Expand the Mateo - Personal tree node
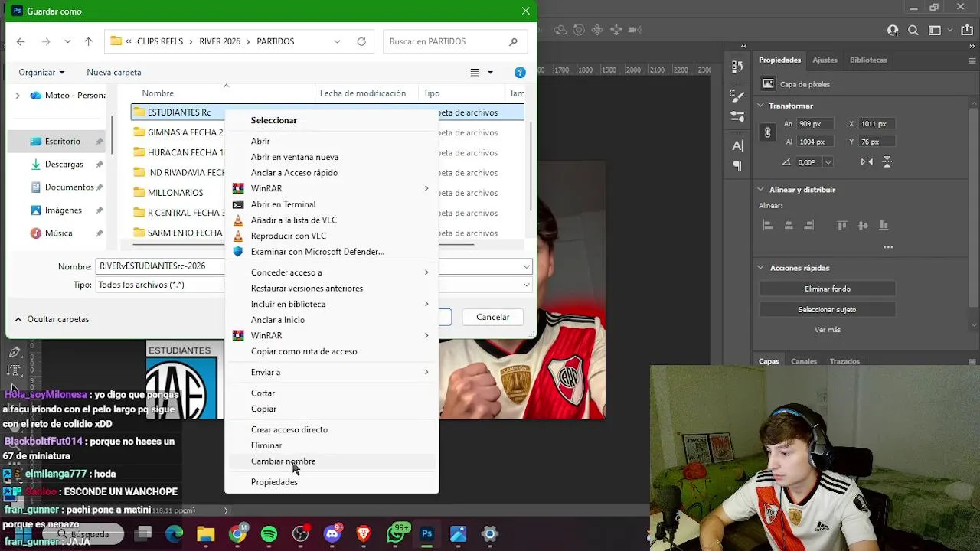This screenshot has height=551, width=980. pyautogui.click(x=18, y=96)
